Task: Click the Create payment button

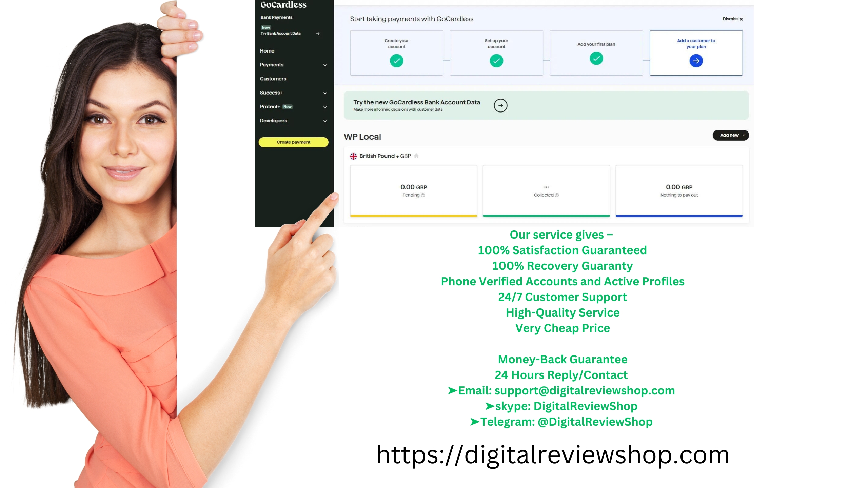Action: pyautogui.click(x=293, y=142)
